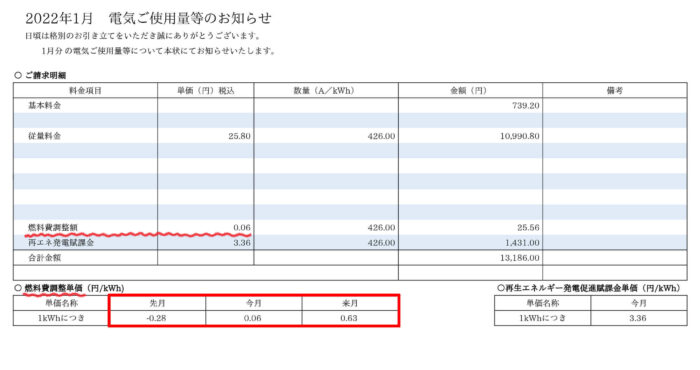Screen dimensions: 700x370
Task: Click '単価名称' in the 再生エネルギー賦課金単価 table
Action: tap(542, 303)
